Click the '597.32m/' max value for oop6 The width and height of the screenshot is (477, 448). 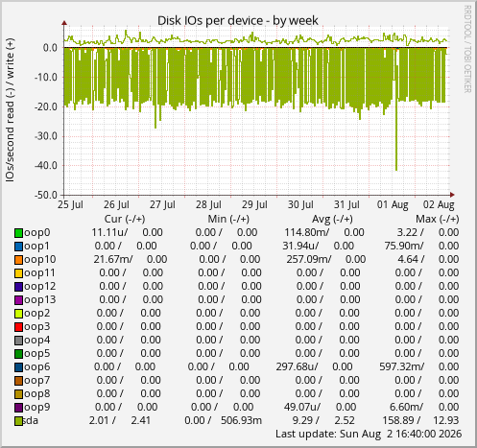[x=402, y=366]
